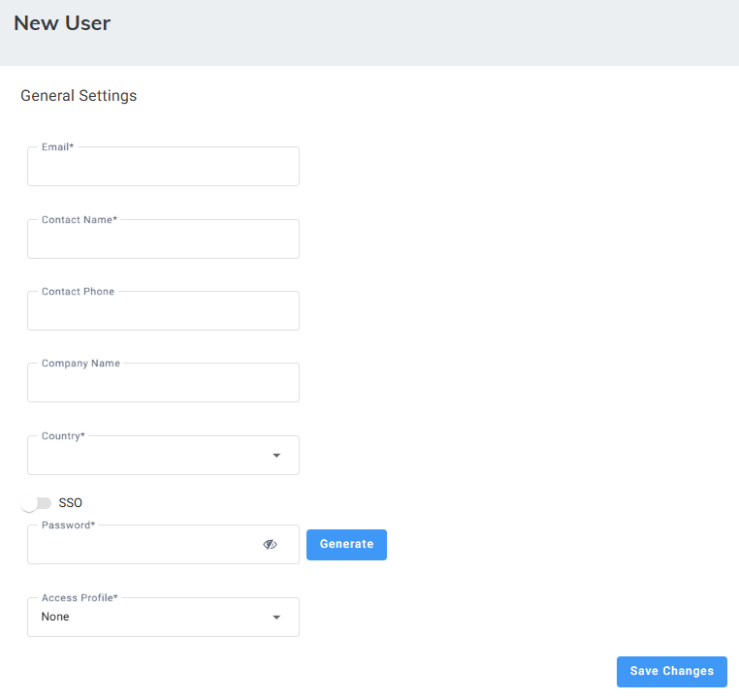Select the None value in Access Profile
739x700 pixels.
pyautogui.click(x=55, y=617)
